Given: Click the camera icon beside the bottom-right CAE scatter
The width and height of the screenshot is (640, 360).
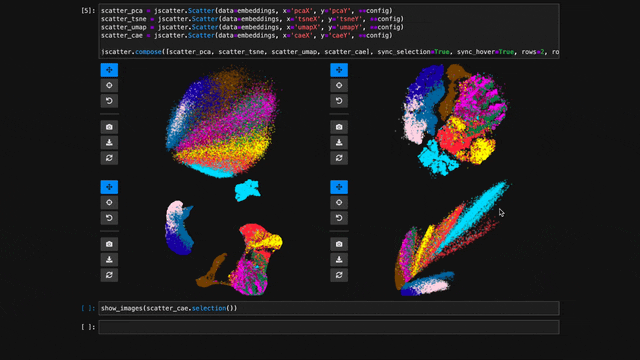Looking at the screenshot, I should coord(339,244).
